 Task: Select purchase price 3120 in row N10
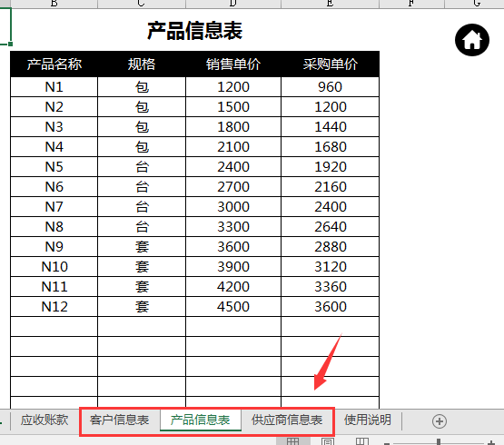(x=331, y=267)
